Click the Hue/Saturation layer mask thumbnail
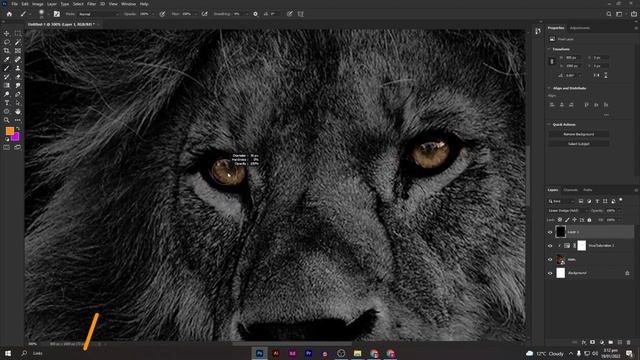Image resolution: width=640 pixels, height=360 pixels. 582,245
